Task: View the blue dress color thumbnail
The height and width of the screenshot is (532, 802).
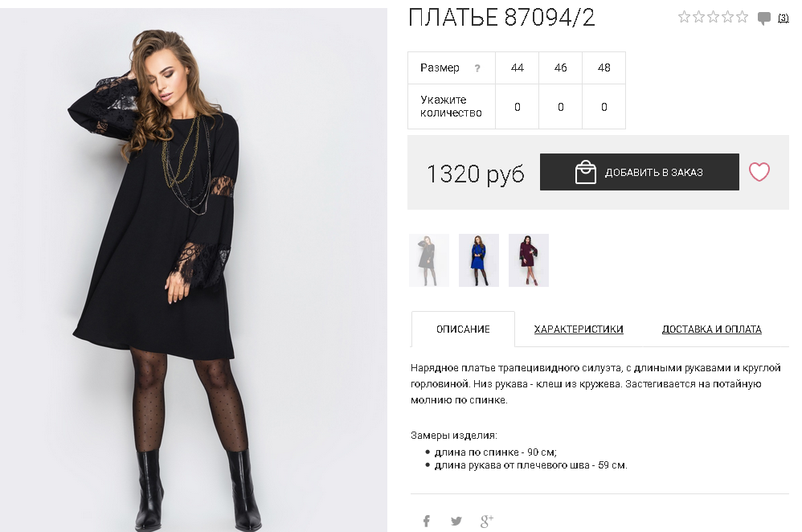Action: pyautogui.click(x=479, y=260)
